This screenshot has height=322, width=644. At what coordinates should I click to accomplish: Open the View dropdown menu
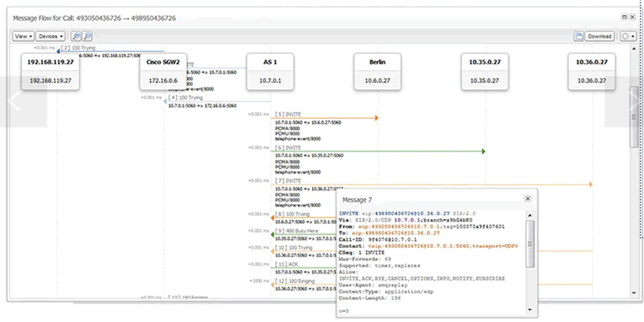(23, 36)
